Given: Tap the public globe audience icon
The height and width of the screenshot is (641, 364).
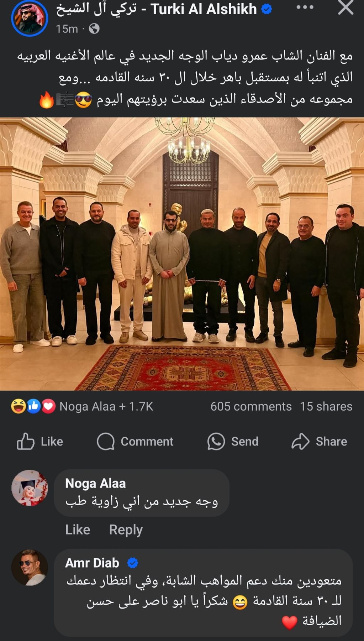Looking at the screenshot, I should click(94, 28).
